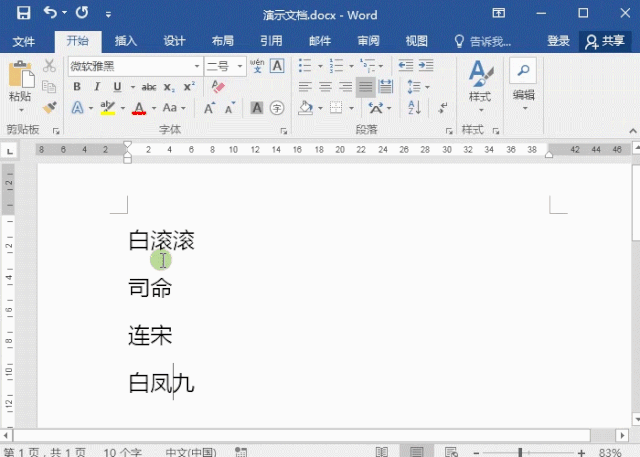
Task: Open font dialog launcher
Action: pyautogui.click(x=284, y=131)
